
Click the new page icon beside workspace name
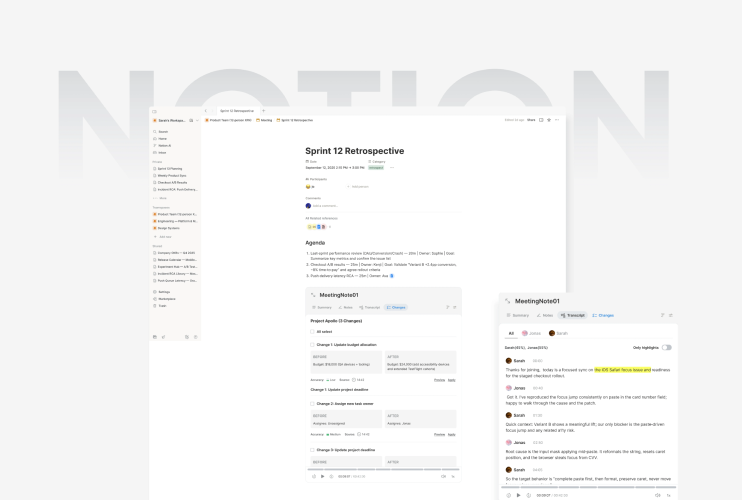pos(191,121)
